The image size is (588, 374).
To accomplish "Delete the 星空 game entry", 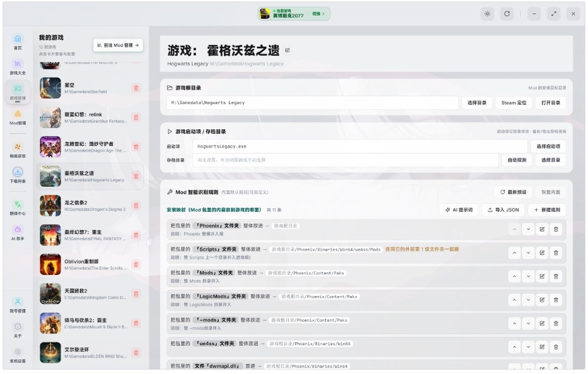I will (136, 88).
